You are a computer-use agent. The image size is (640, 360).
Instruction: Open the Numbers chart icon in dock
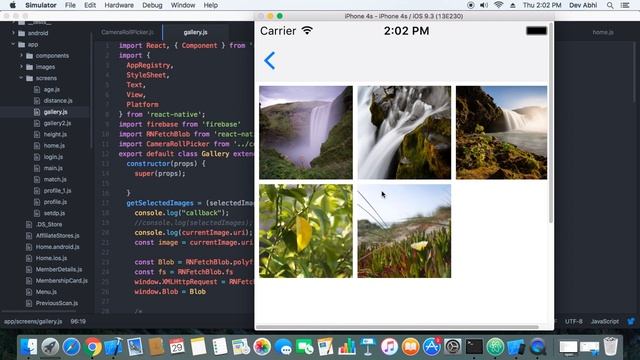coord(347,347)
